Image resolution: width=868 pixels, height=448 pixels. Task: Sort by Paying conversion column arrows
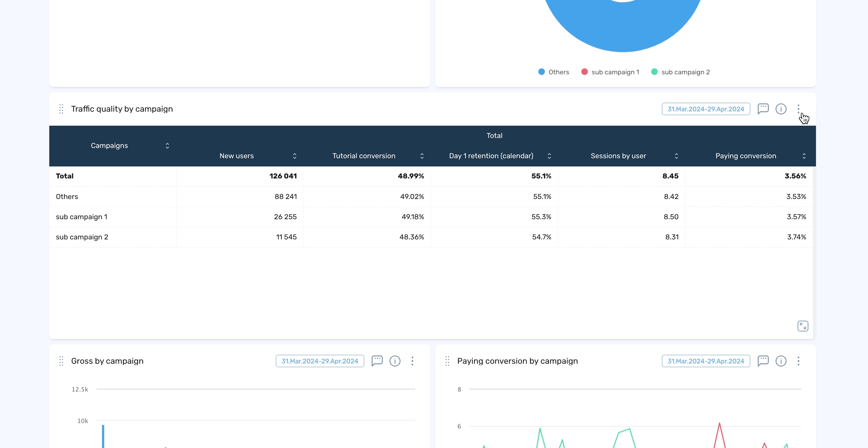(804, 156)
